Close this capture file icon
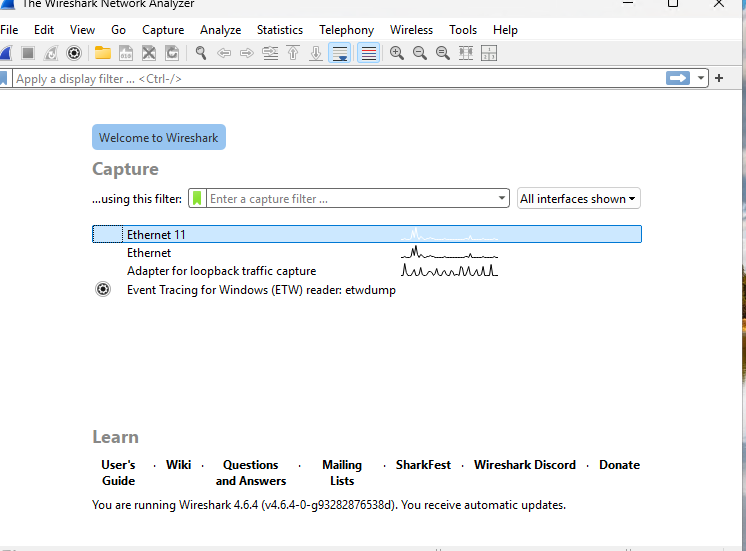The width and height of the screenshot is (746, 551). [x=149, y=53]
